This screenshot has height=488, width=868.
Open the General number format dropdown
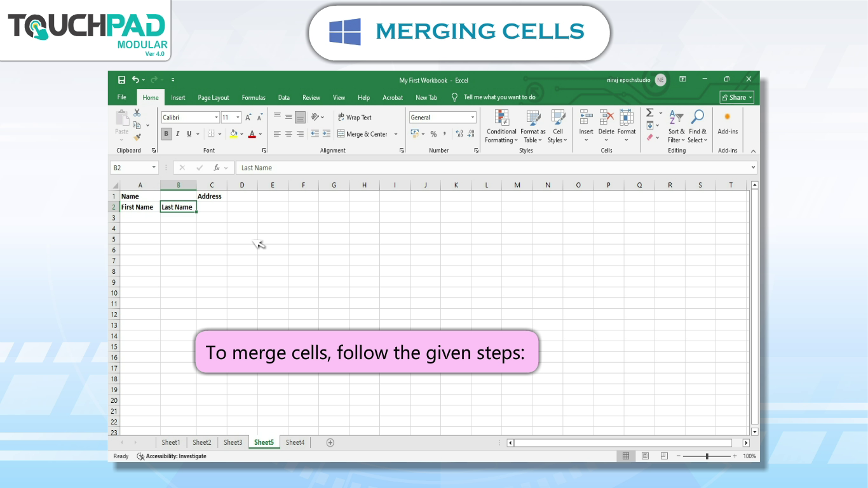(473, 118)
